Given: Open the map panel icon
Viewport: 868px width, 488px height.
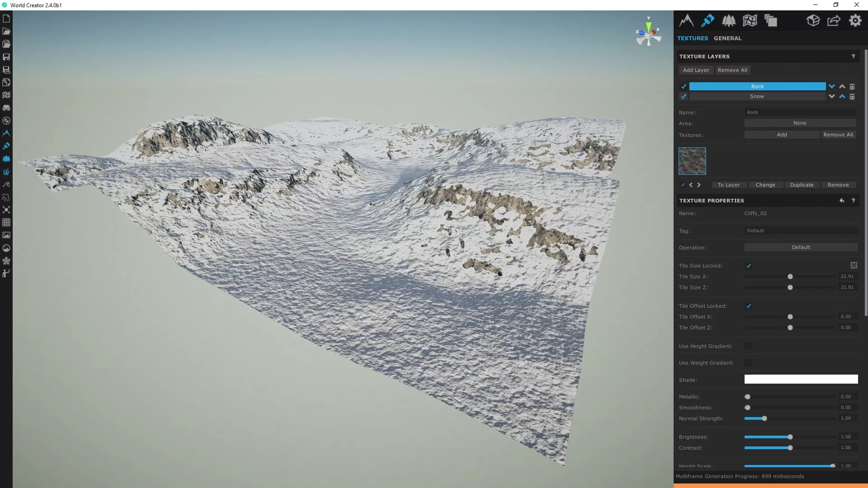Looking at the screenshot, I should pos(750,20).
